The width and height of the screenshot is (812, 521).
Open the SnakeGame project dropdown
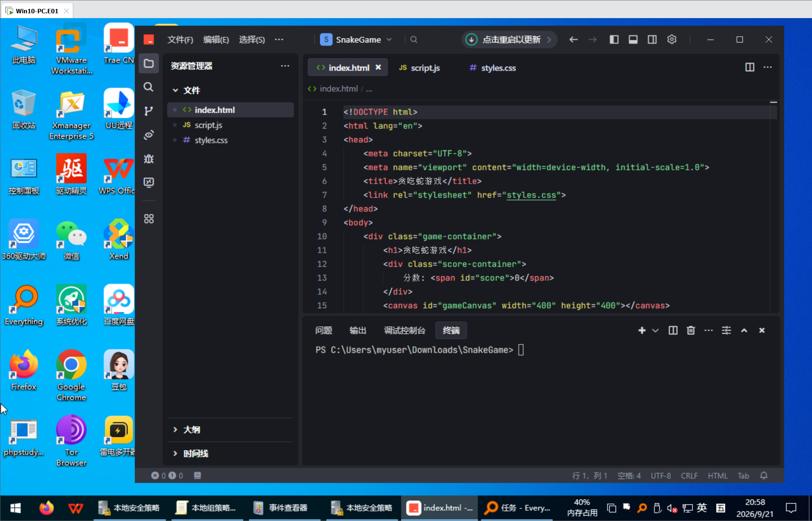tap(356, 40)
